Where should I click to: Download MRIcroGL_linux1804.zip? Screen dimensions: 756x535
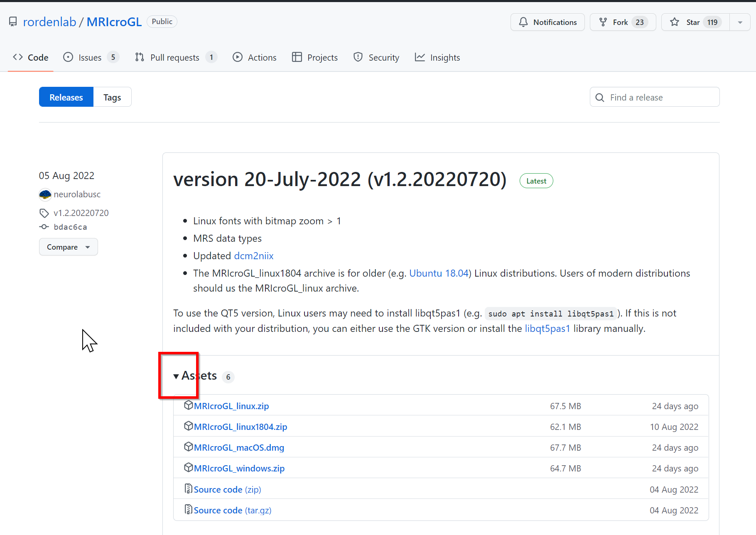click(x=241, y=427)
